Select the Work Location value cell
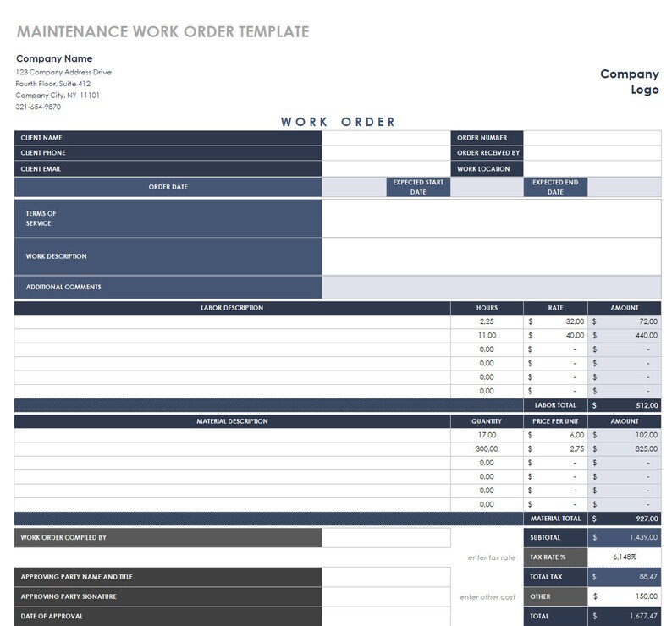The width and height of the screenshot is (672, 626). click(592, 169)
